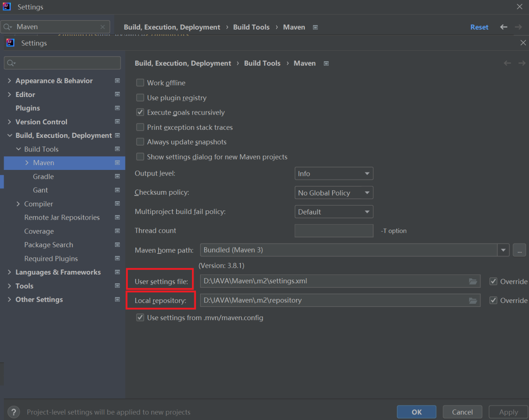The height and width of the screenshot is (420, 529).
Task: Enable Use plugin registry checkbox
Action: pyautogui.click(x=140, y=97)
